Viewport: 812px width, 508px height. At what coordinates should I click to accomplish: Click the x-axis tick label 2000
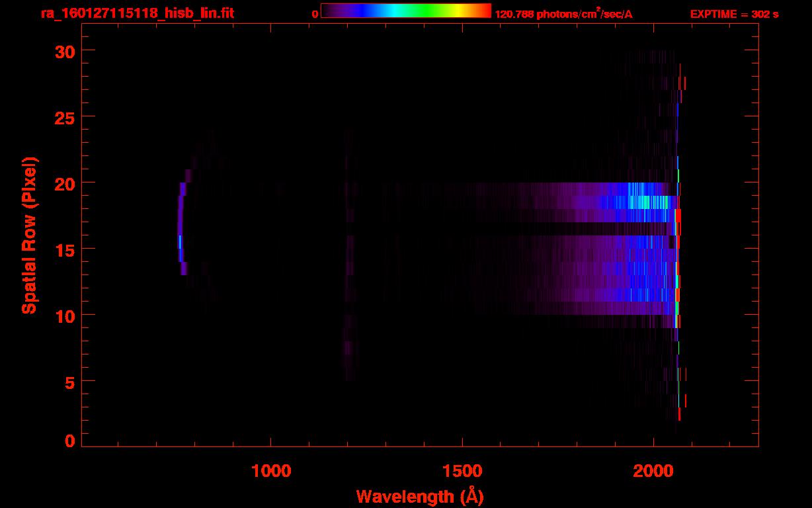[653, 471]
